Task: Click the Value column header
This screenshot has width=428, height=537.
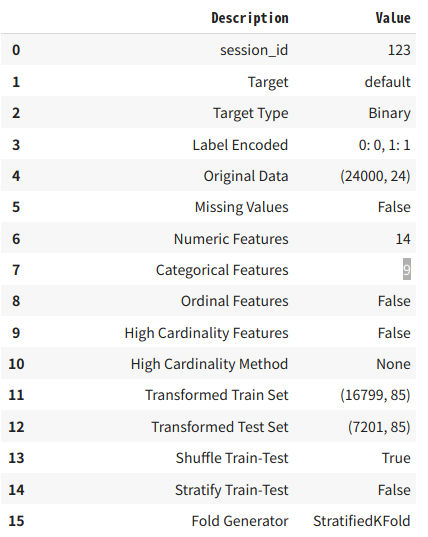Action: pos(393,18)
